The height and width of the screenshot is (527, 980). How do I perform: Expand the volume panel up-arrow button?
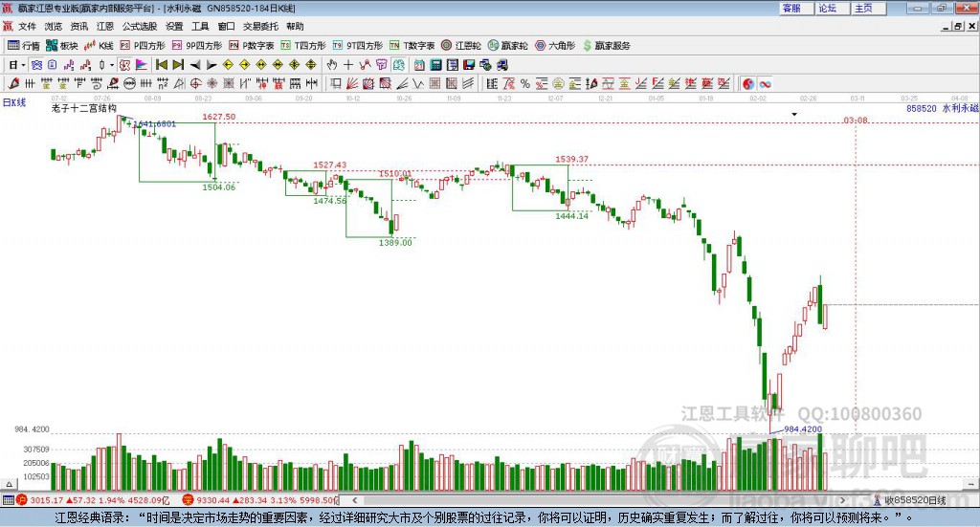[x=9, y=484]
